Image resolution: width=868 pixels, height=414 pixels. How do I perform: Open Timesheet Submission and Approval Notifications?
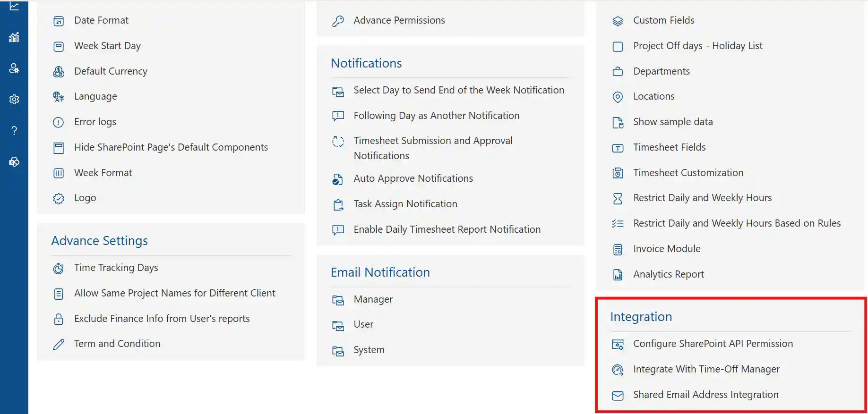click(433, 148)
